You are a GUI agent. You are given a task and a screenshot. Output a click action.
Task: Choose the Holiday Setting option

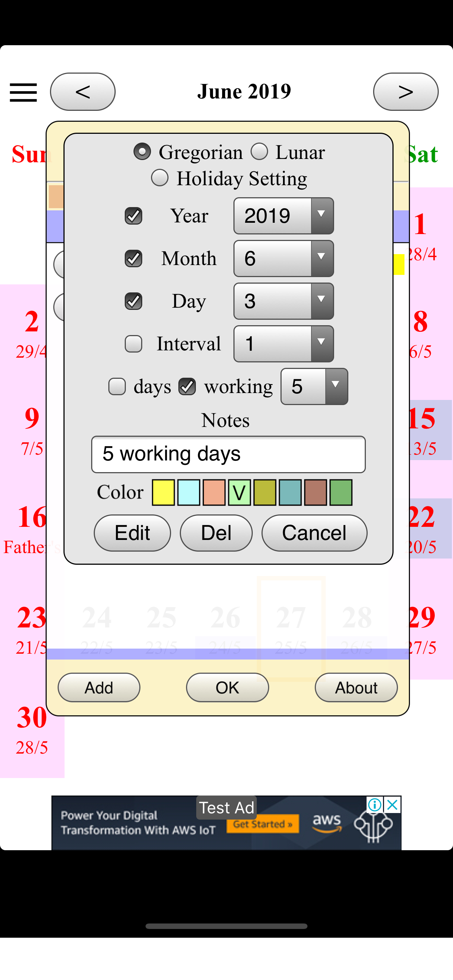[160, 178]
